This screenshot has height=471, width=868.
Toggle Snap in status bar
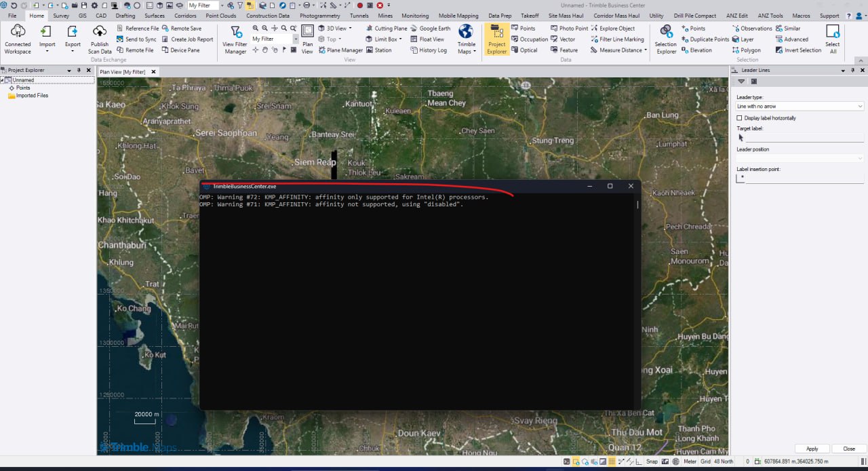pyautogui.click(x=652, y=461)
